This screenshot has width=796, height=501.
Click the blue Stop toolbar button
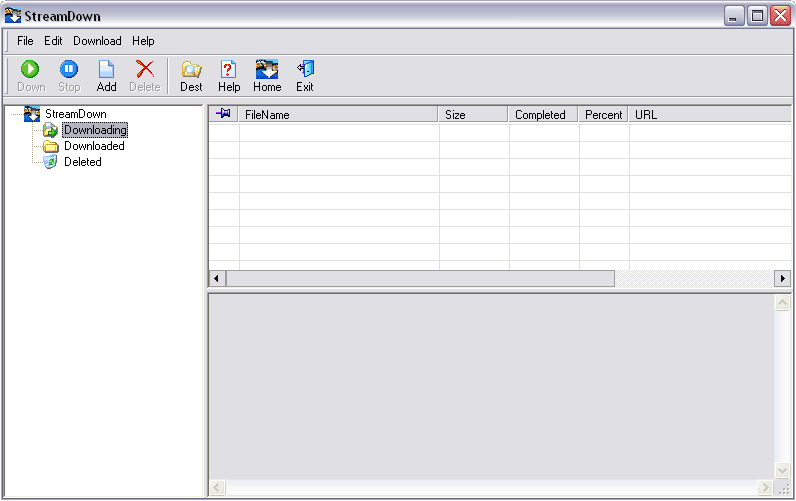point(69,76)
